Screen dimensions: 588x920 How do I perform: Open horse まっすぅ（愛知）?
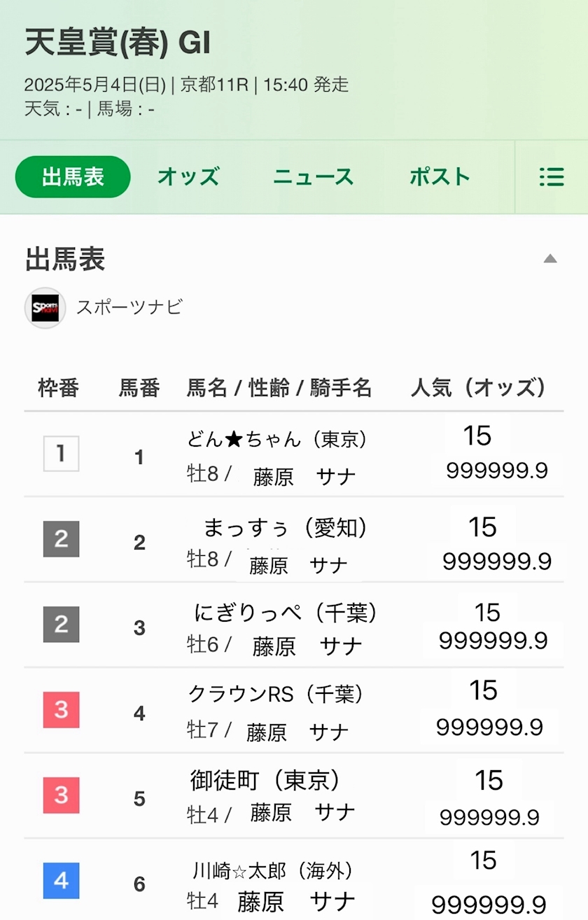click(285, 528)
